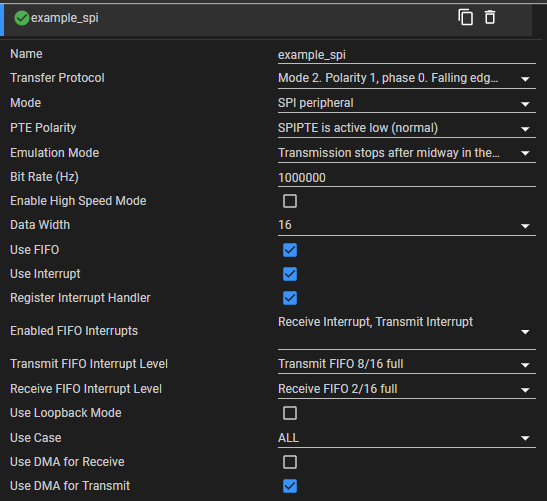The height and width of the screenshot is (501, 547).
Task: Change the Data Width dropdown value
Action: [407, 225]
